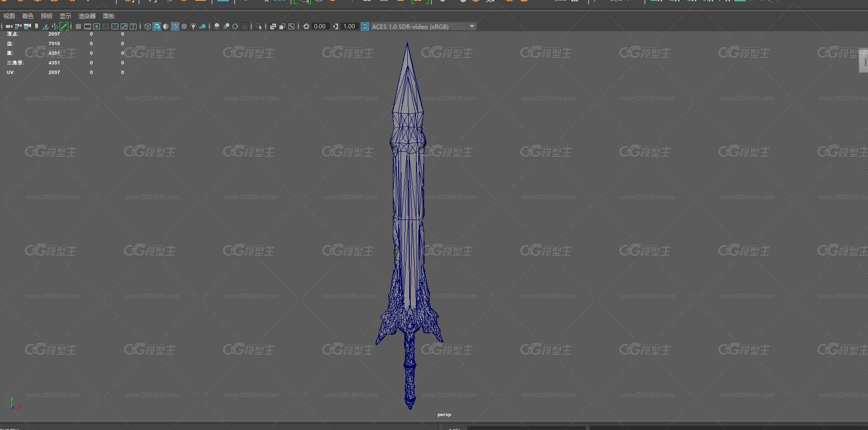868x430 pixels.
Task: Toggle the Lock Camera icon
Action: [x=18, y=26]
